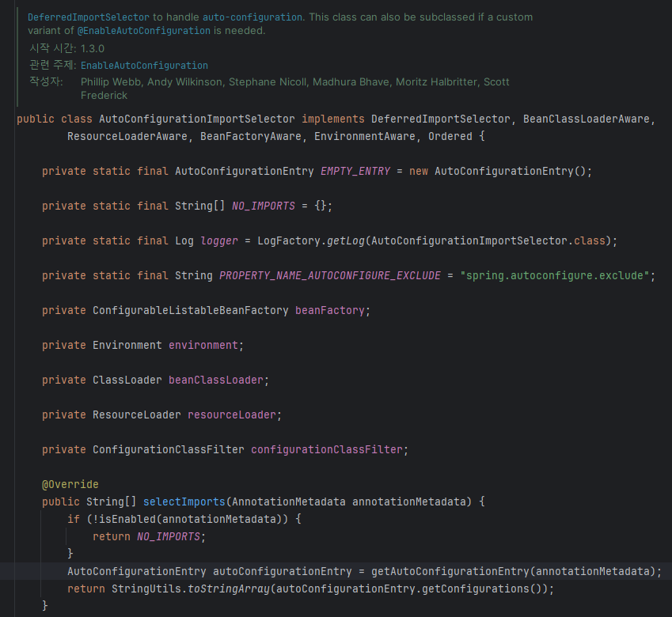This screenshot has height=617, width=672.
Task: Click the BeanFactoryAware interface name
Action: [251, 137]
